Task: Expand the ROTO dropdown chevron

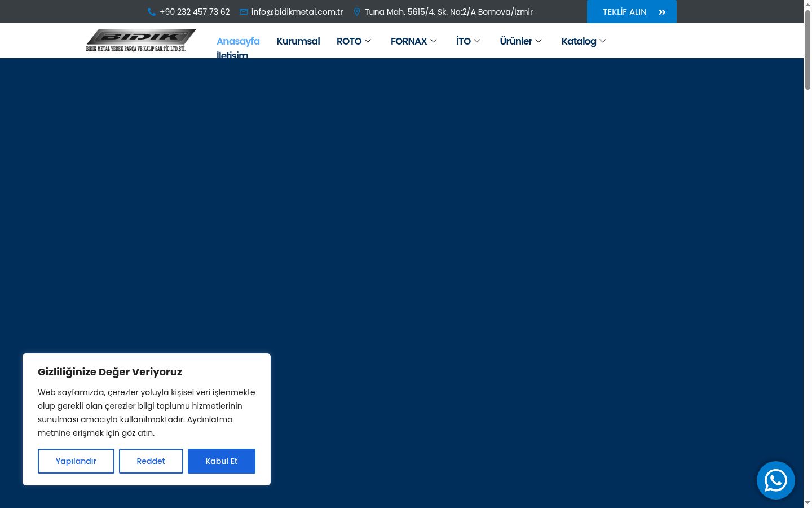Action: tap(368, 41)
